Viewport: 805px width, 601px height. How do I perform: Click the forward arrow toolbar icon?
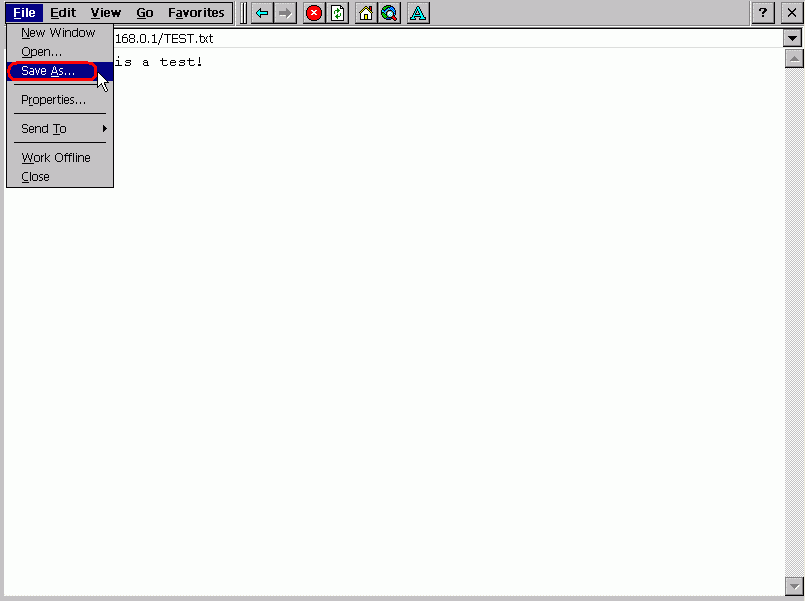tap(285, 13)
